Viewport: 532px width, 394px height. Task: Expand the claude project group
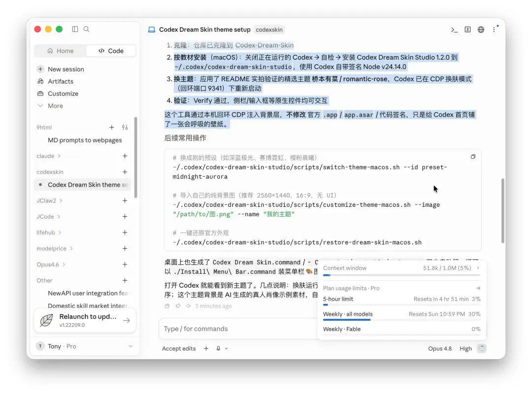click(x=48, y=156)
